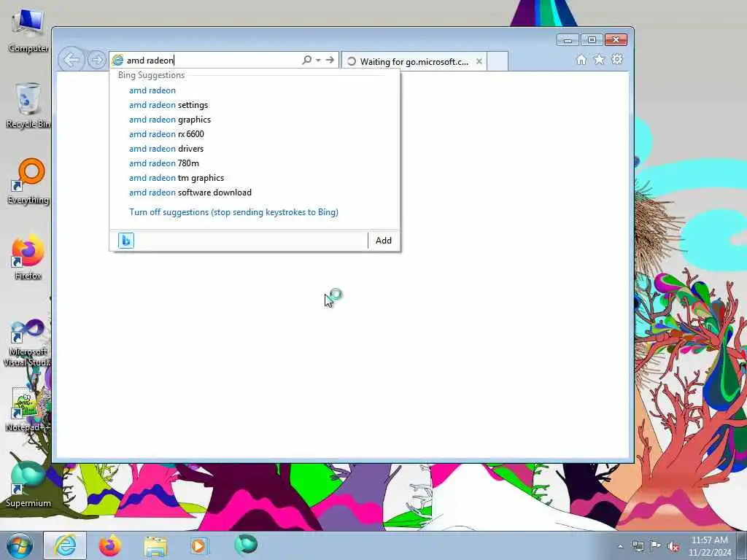Minimize the Internet Explorer window
The width and height of the screenshot is (747, 560).
[x=568, y=40]
